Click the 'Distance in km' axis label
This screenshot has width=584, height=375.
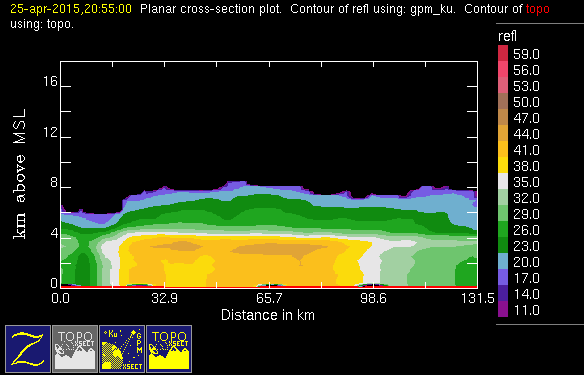[268, 315]
